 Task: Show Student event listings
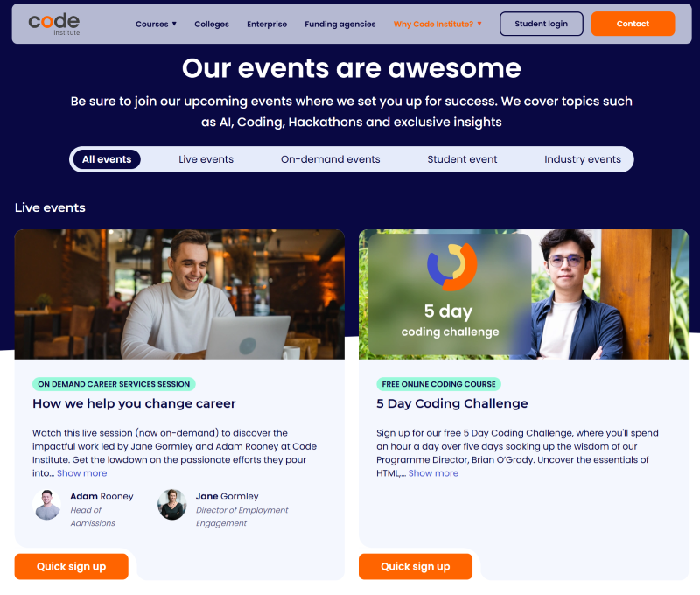click(x=462, y=159)
